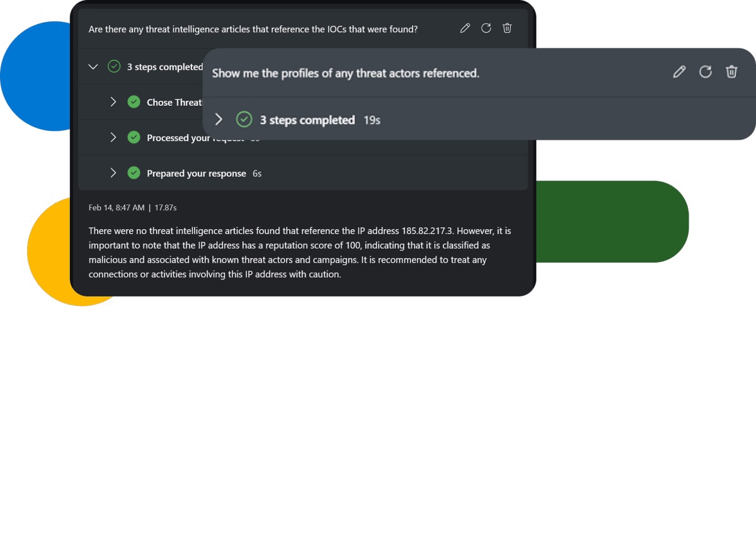Viewport: 756px width, 547px height.
Task: Select the Prepared your response row label
Action: (197, 173)
